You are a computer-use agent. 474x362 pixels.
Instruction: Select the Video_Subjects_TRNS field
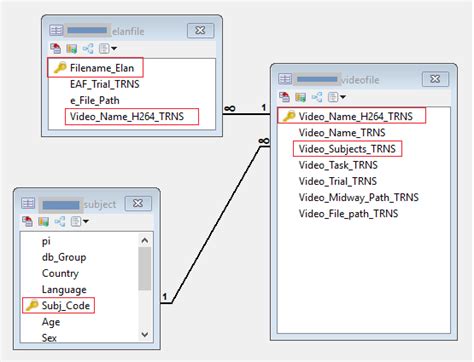click(x=347, y=149)
